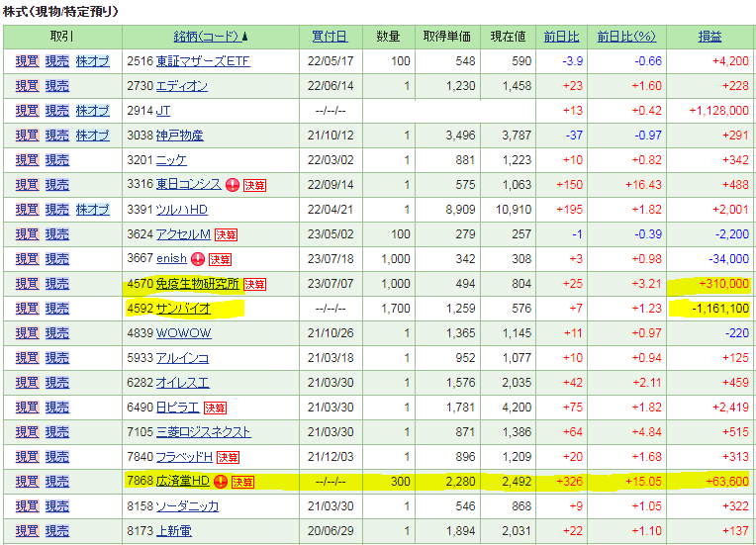Click 株オプ for 3038 神戸物産
Viewport: 756px width, 545px height.
coord(93,136)
